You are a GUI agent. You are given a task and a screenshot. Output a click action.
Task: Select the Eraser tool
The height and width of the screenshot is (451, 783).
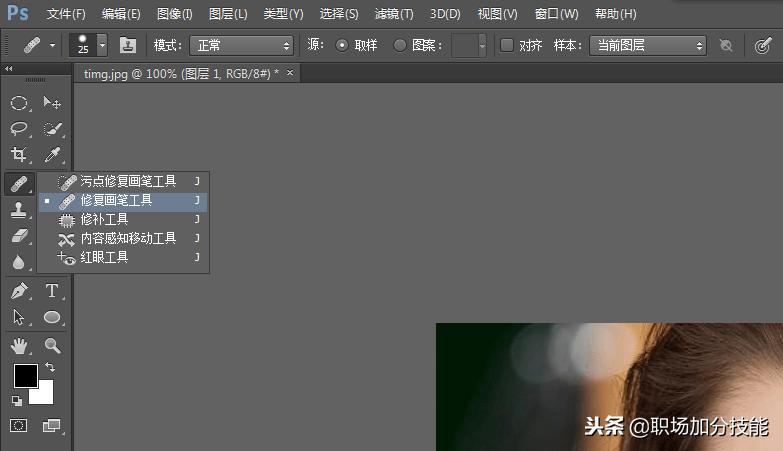pyautogui.click(x=19, y=236)
